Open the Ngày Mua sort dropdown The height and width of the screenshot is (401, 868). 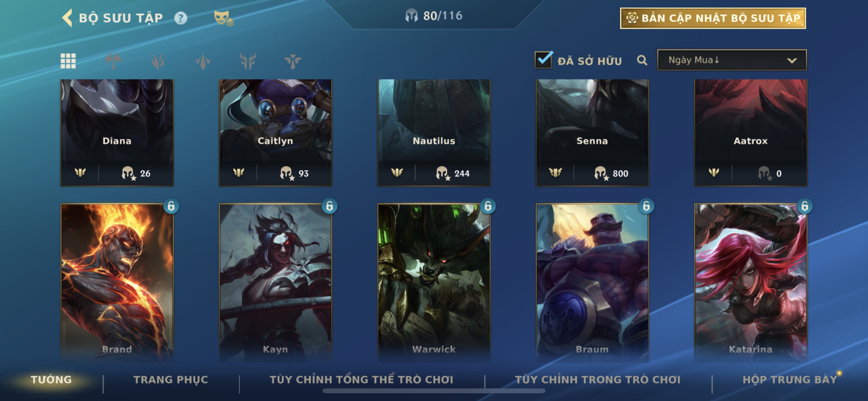coord(732,60)
